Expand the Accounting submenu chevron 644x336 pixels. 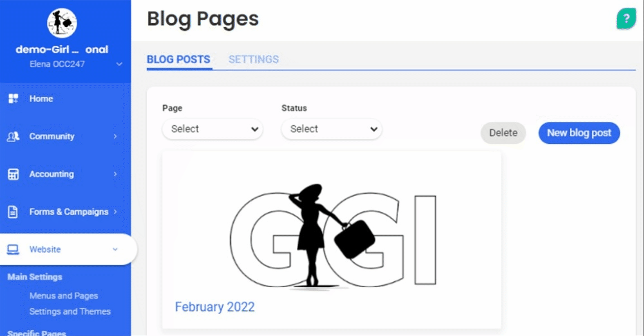point(115,174)
